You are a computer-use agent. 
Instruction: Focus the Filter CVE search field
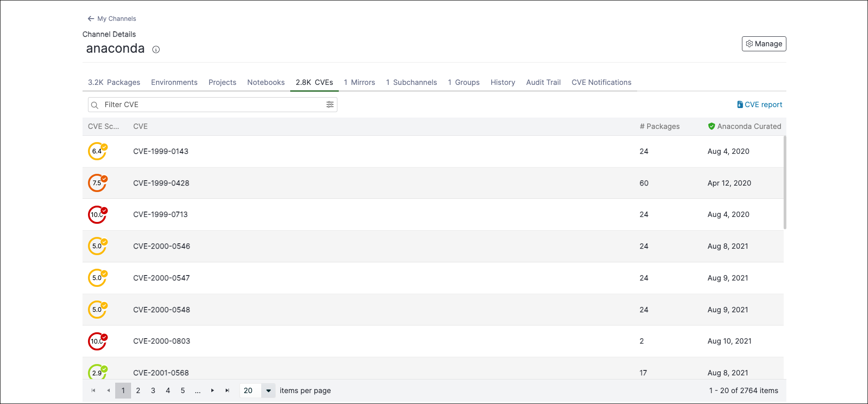coord(213,104)
